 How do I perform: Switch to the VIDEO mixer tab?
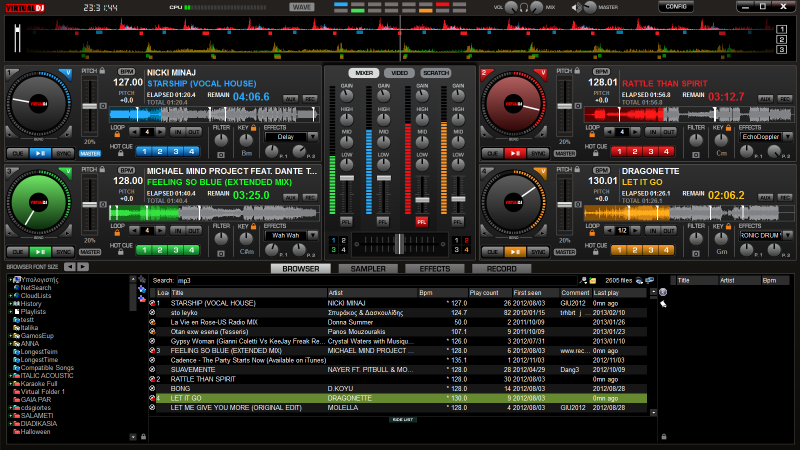pyautogui.click(x=399, y=73)
